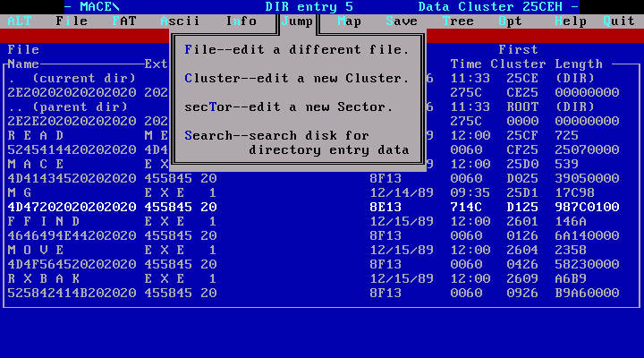The height and width of the screenshot is (358, 644).
Task: Choose secTor--edit a new Sector
Action: [x=289, y=107]
